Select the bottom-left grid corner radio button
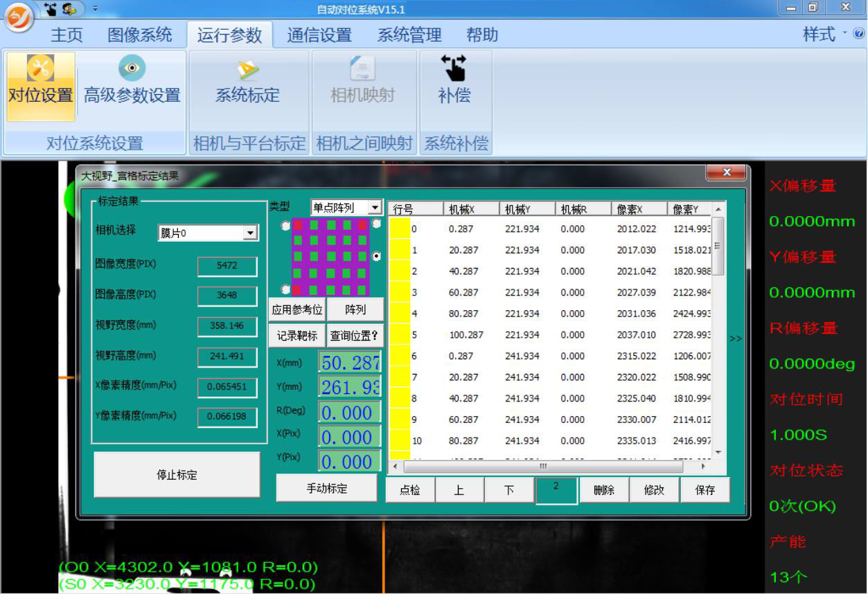Screen dimensions: 868x594 coord(285,289)
